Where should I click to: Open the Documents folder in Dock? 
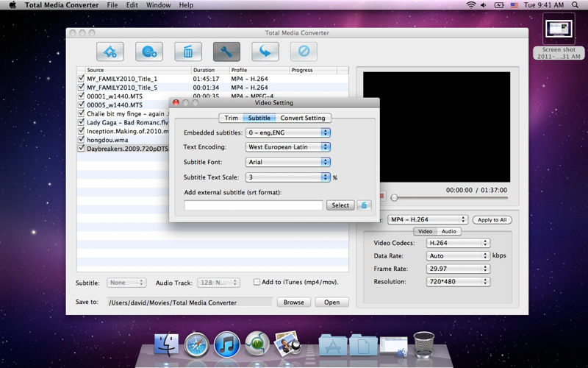pos(363,344)
